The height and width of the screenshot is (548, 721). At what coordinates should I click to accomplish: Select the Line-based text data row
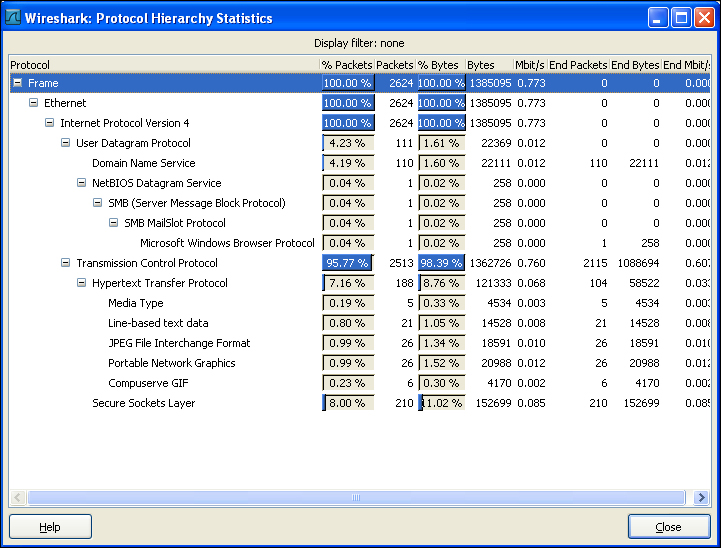tap(360, 323)
